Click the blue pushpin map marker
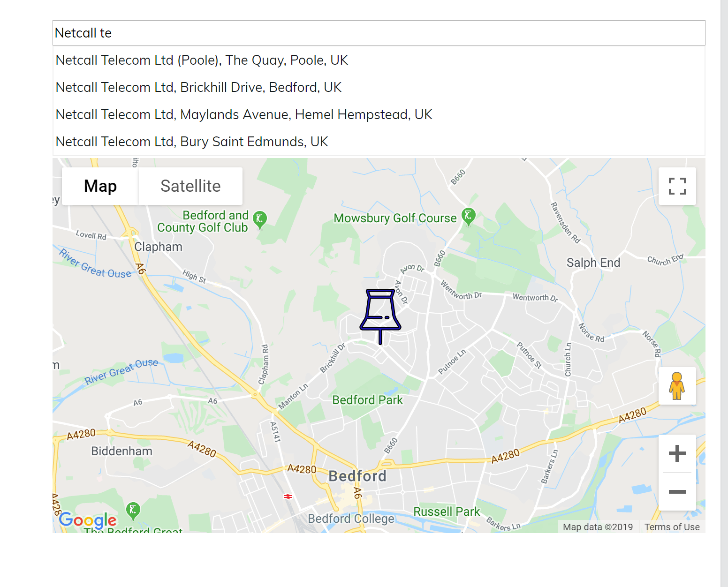 [x=380, y=315]
